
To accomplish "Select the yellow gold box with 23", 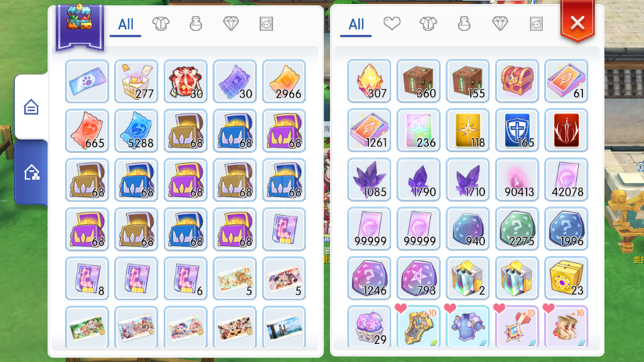I will pos(566,278).
